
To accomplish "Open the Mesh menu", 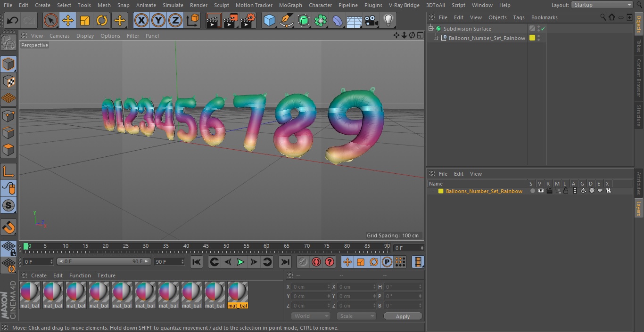I will 104,5.
